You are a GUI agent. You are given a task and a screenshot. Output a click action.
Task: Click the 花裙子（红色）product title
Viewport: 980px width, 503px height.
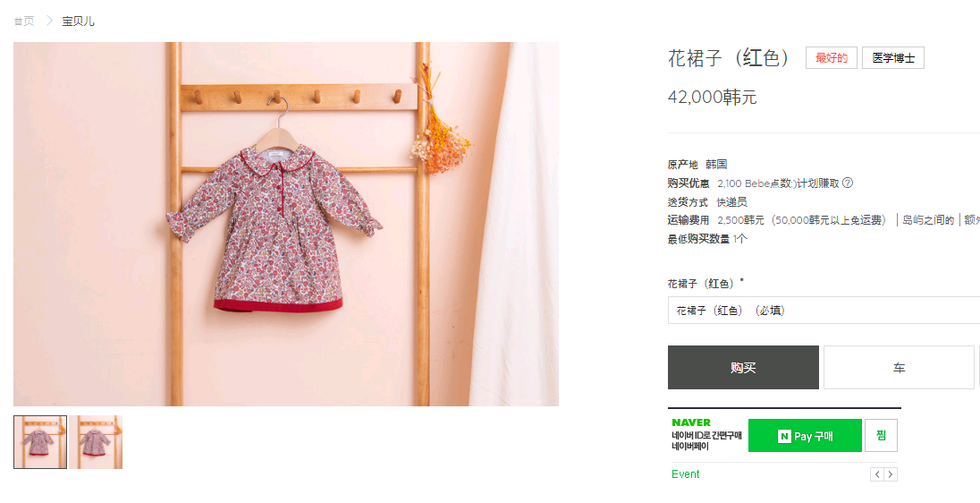[x=729, y=58]
